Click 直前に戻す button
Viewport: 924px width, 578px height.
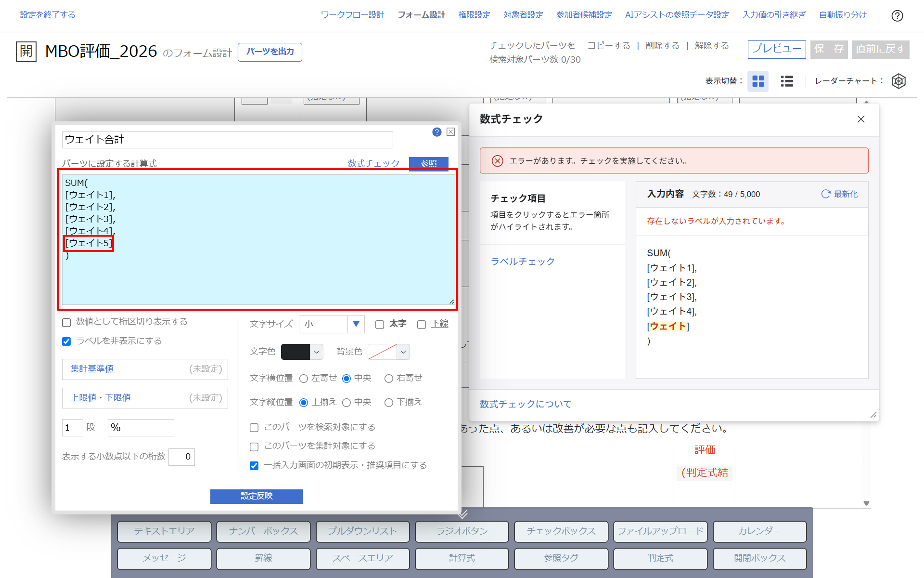[880, 49]
